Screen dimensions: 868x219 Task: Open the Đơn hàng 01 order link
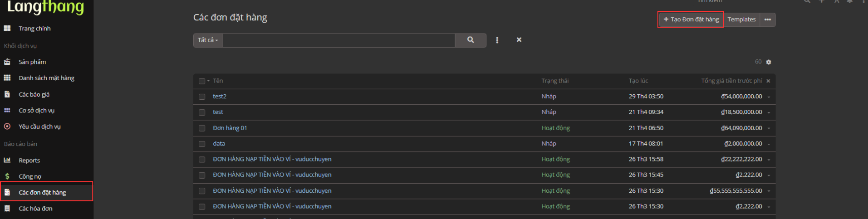coord(230,128)
